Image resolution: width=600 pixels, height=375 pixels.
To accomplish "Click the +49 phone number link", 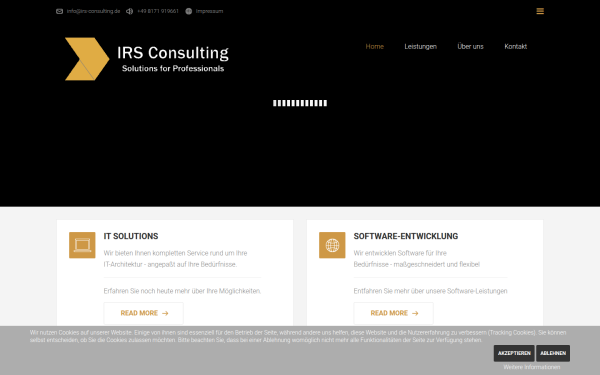I will pos(158,11).
